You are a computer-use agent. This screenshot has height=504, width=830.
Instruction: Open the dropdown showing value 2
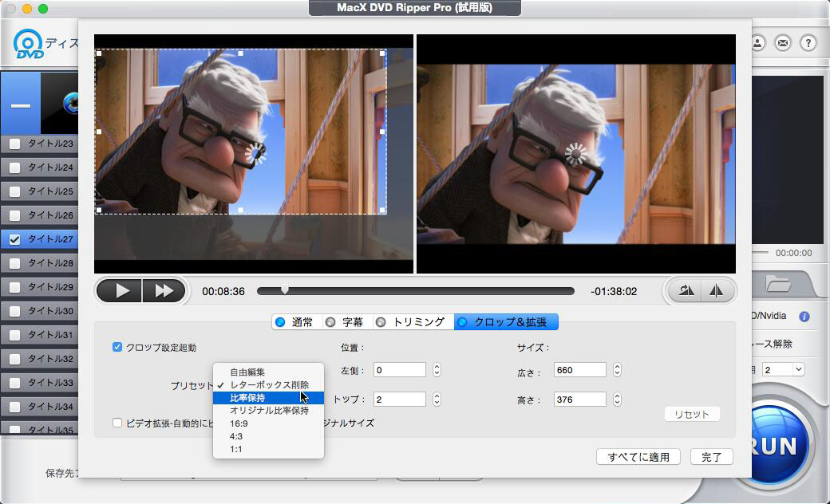784,370
